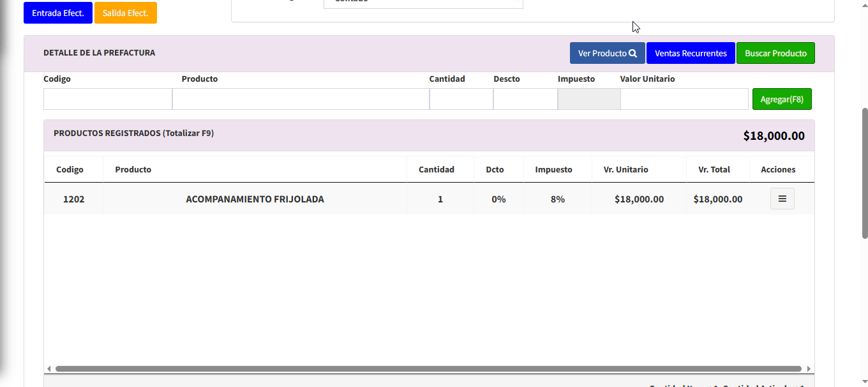Click the Producto column header in the table
This screenshot has height=387, width=868.
click(x=133, y=170)
